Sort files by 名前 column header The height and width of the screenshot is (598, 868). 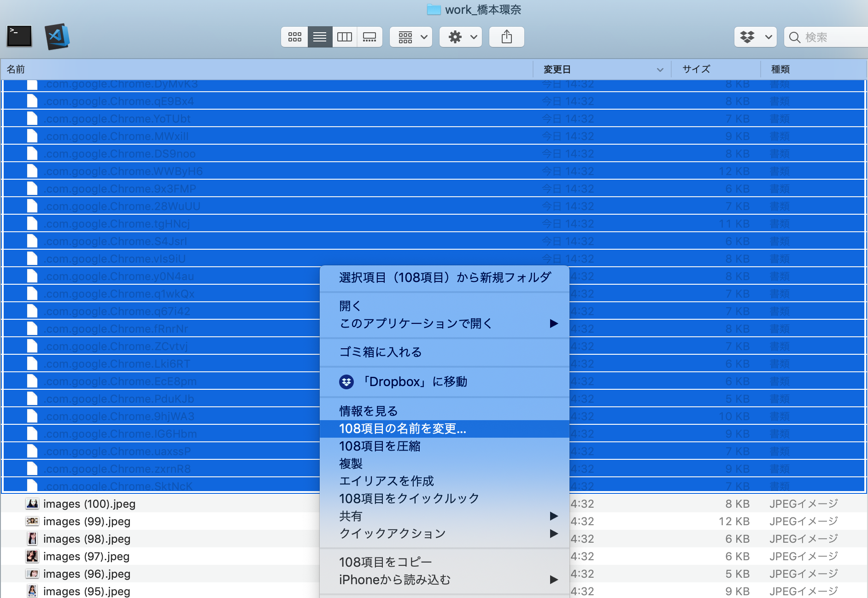click(x=16, y=70)
